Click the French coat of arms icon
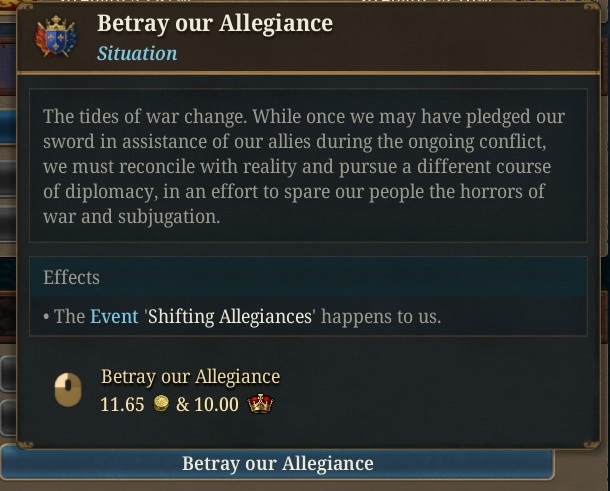Viewport: 610px width, 491px height. point(56,37)
